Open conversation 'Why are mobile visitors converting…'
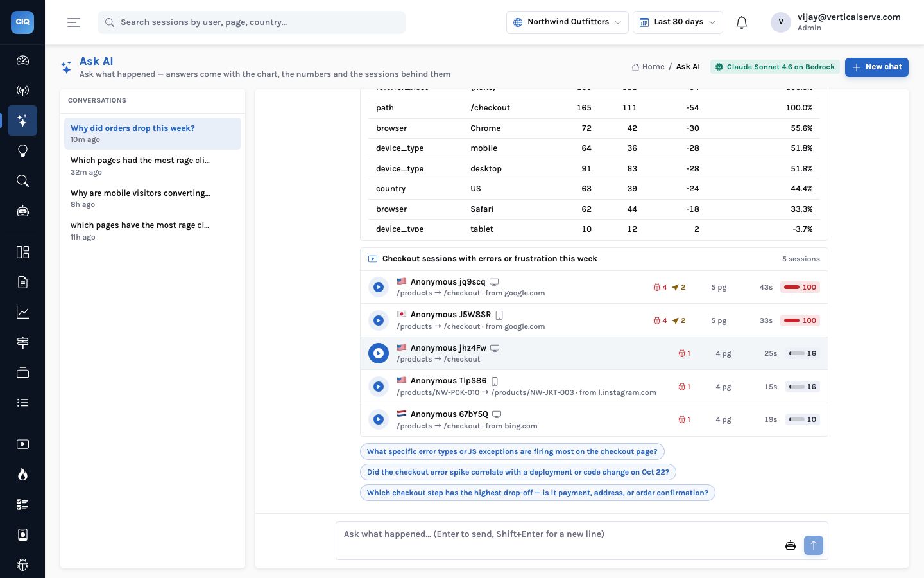Image resolution: width=924 pixels, height=578 pixels. tap(153, 198)
